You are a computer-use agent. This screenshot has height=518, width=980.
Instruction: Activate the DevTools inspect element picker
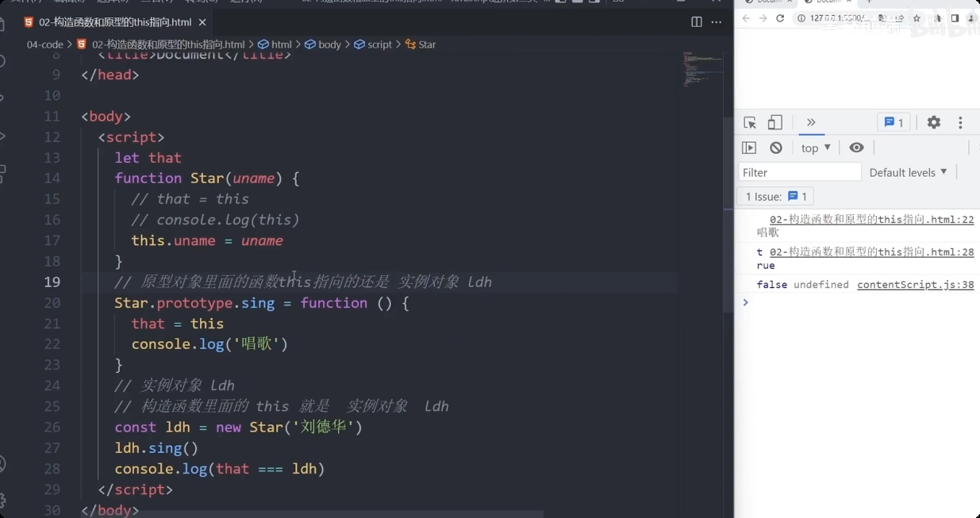[750, 122]
